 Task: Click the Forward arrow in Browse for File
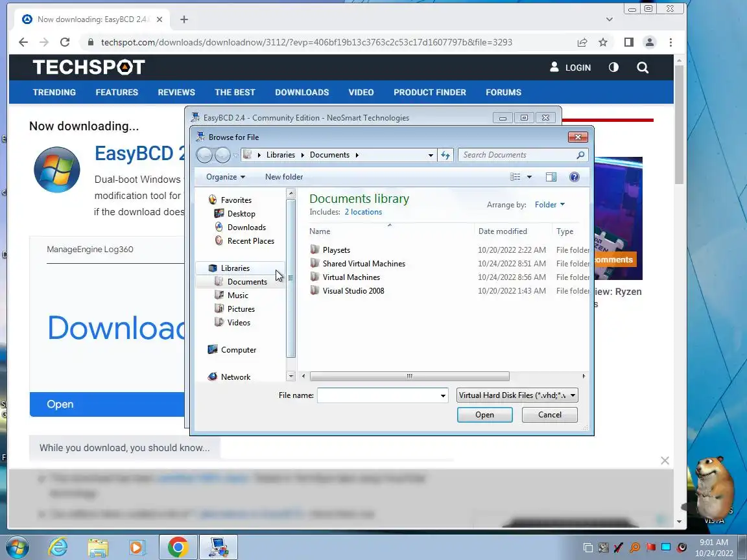click(222, 155)
